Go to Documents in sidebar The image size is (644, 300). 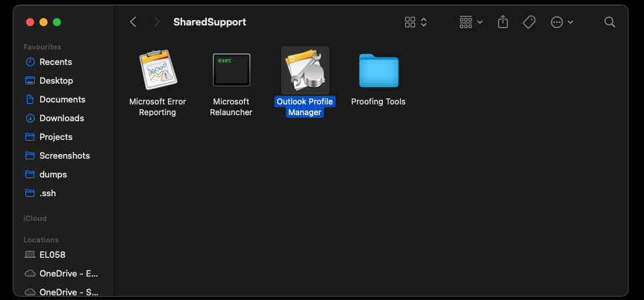(x=62, y=99)
